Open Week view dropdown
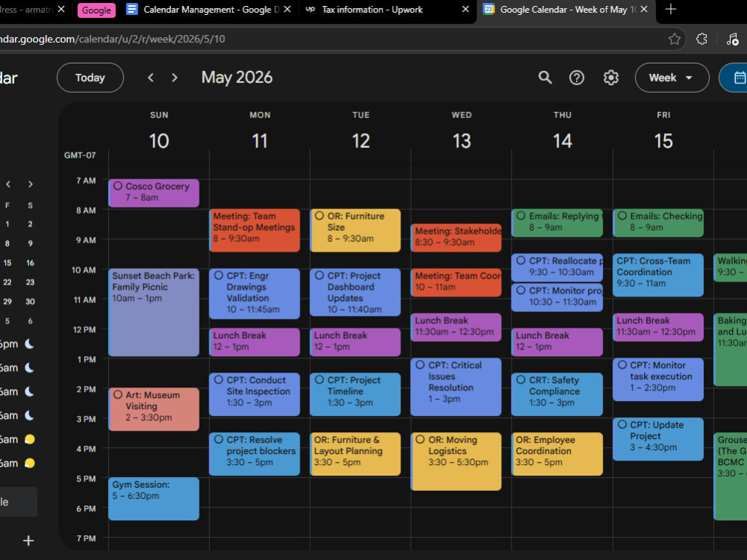 [672, 78]
